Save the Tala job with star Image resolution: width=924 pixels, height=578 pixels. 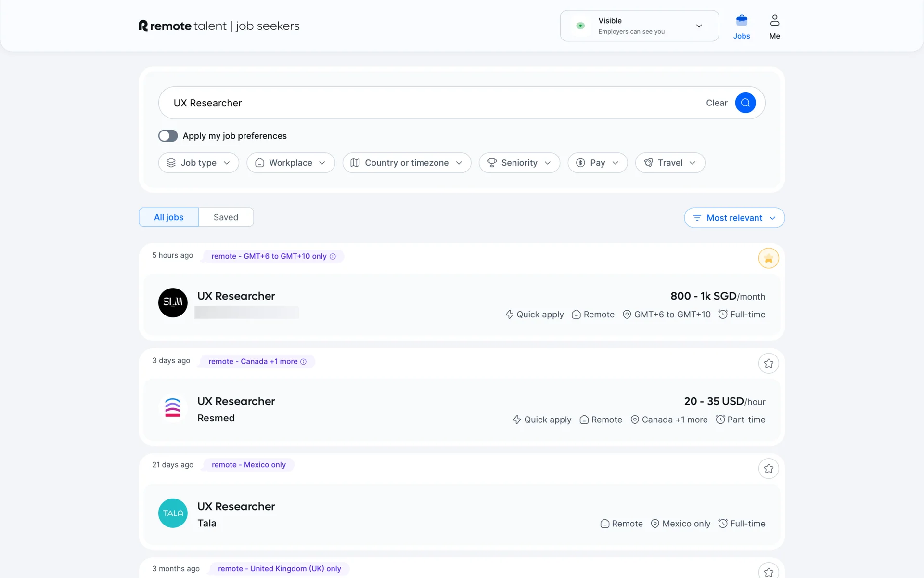click(x=768, y=468)
